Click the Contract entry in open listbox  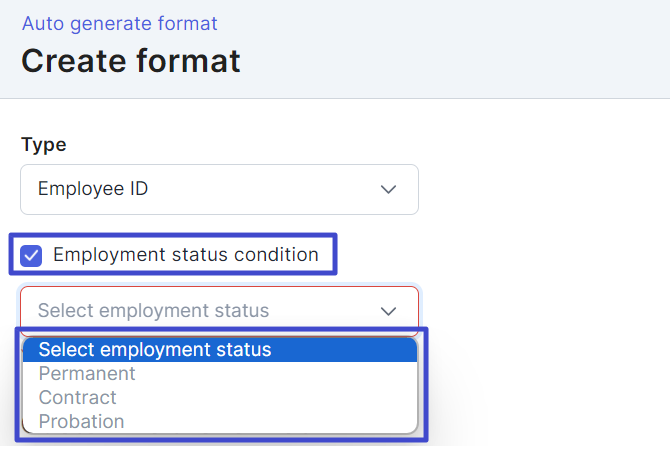[x=78, y=398]
